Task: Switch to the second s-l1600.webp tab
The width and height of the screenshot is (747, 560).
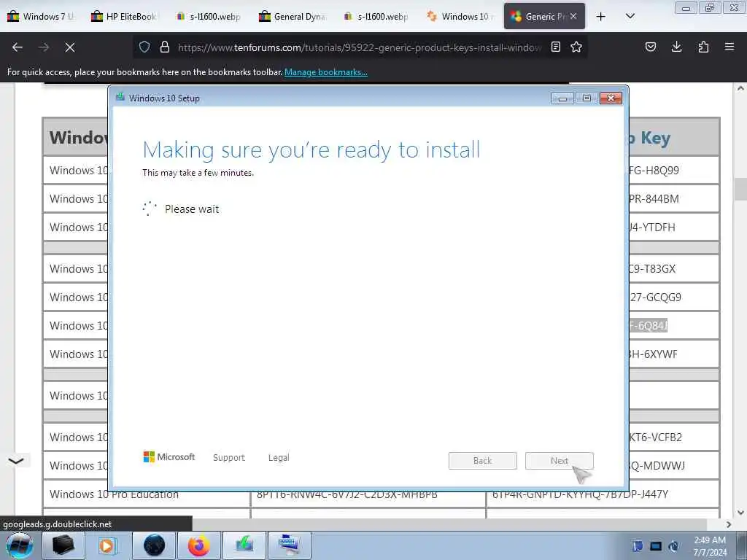Action: tap(376, 16)
